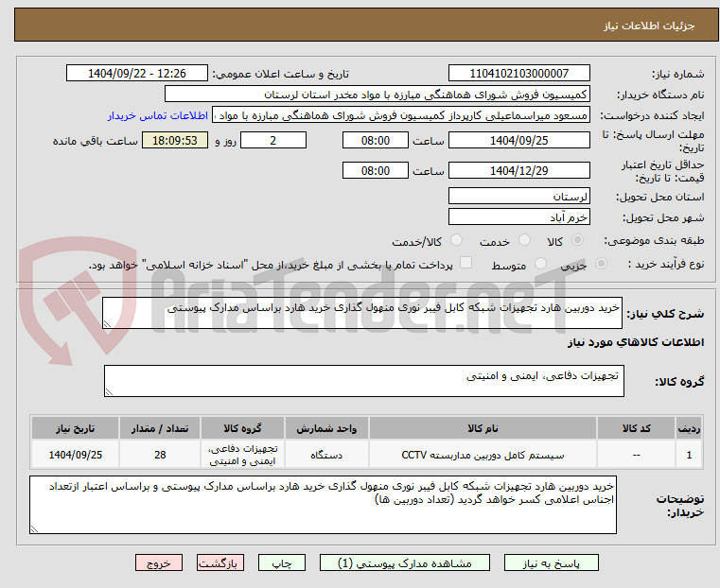Click the کد کالا column header
The height and width of the screenshot is (588, 720).
(636, 428)
